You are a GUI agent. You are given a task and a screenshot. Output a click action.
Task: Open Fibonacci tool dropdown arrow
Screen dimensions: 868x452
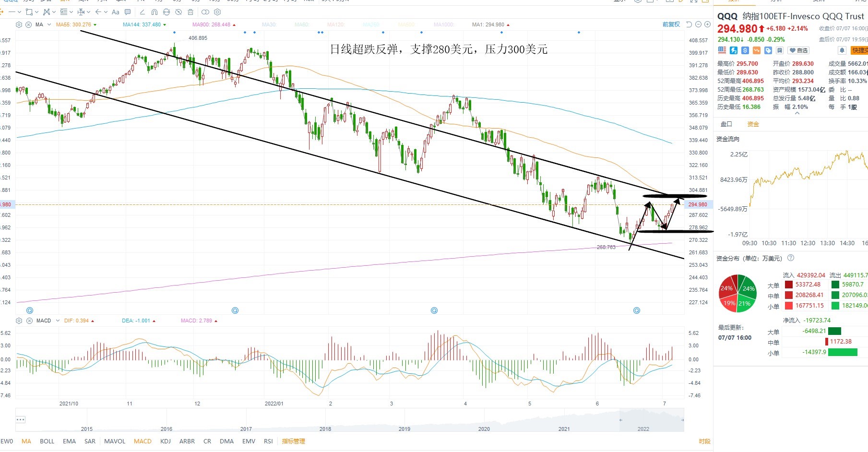click(71, 12)
